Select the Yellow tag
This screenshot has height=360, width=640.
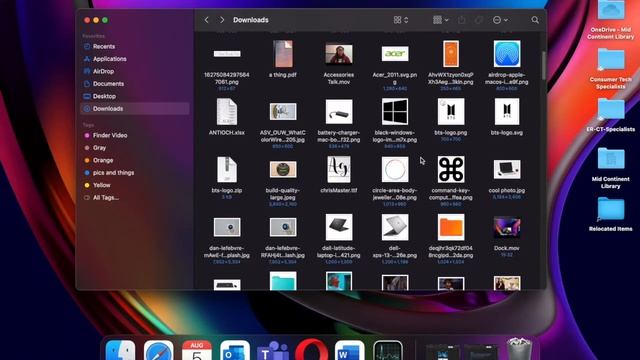tap(135, 185)
